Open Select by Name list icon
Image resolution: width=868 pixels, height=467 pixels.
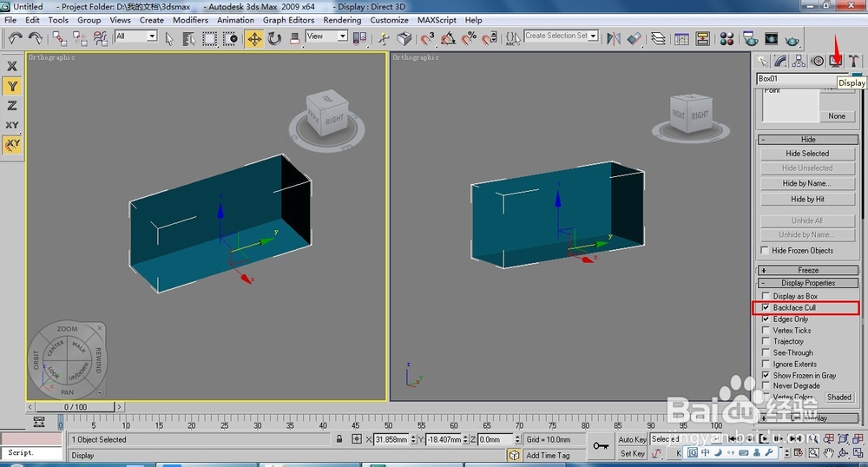(188, 38)
